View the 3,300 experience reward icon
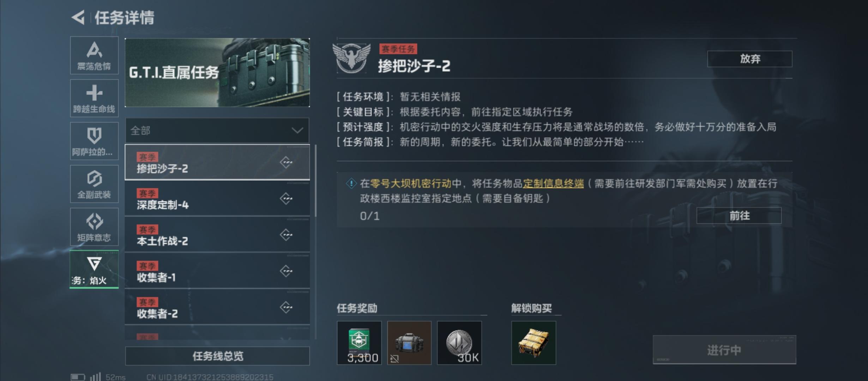The height and width of the screenshot is (381, 868). [x=359, y=343]
